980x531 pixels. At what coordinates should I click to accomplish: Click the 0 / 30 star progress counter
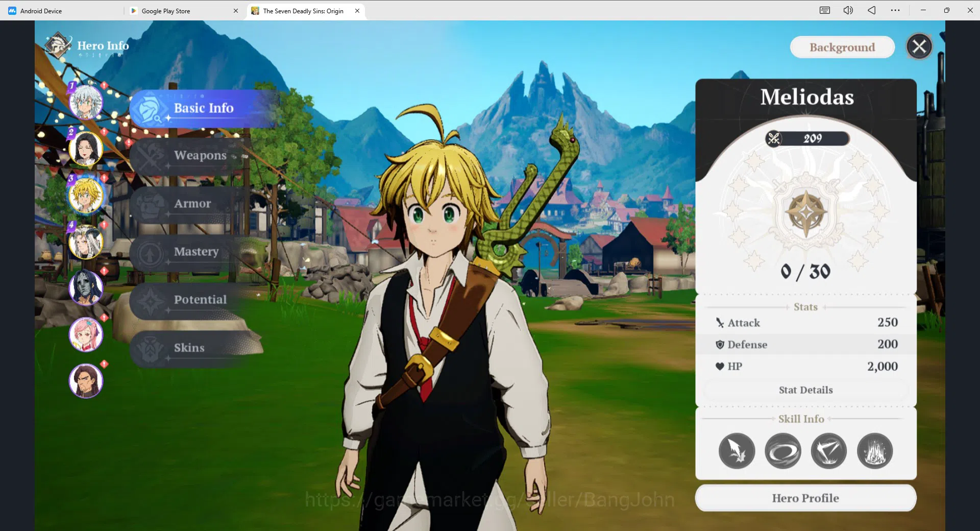point(805,272)
